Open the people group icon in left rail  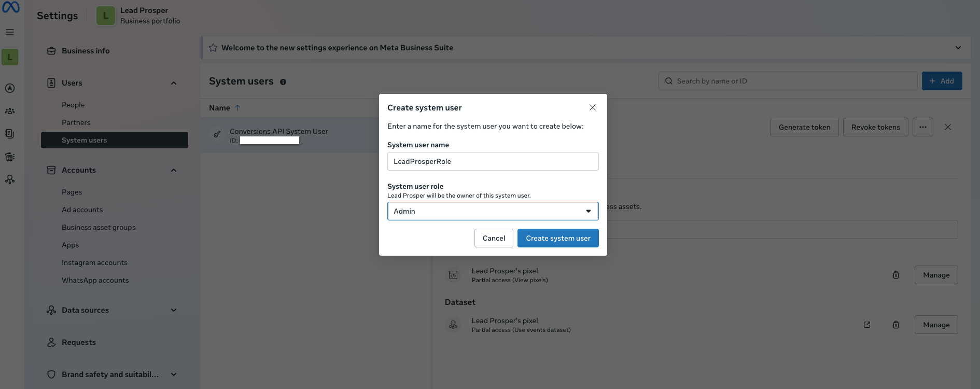pyautogui.click(x=10, y=111)
